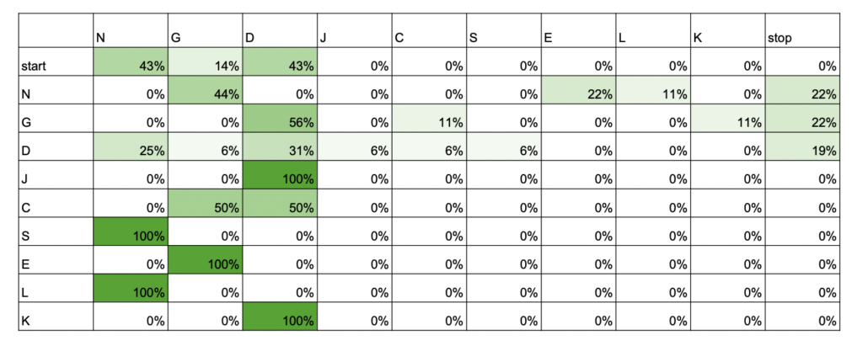Select the 22% cell in column E
This screenshot has width=868, height=346.
[x=578, y=94]
